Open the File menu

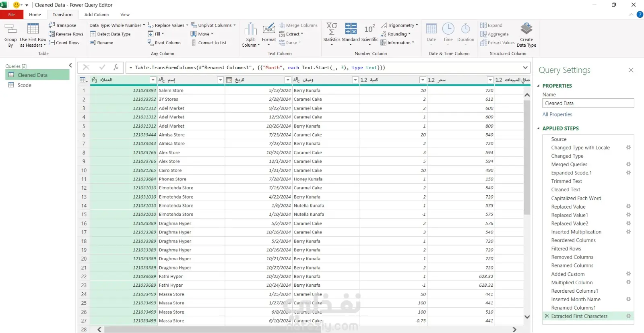(x=12, y=14)
